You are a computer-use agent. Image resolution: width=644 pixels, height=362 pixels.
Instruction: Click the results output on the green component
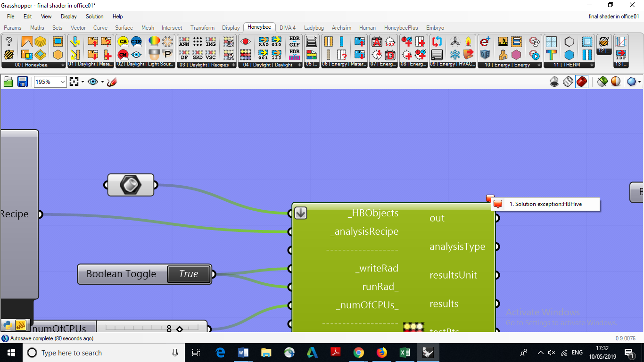tap(444, 304)
